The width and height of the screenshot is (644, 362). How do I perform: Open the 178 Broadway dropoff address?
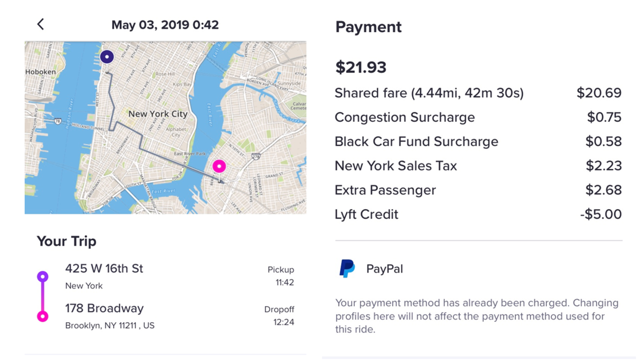pos(104,308)
